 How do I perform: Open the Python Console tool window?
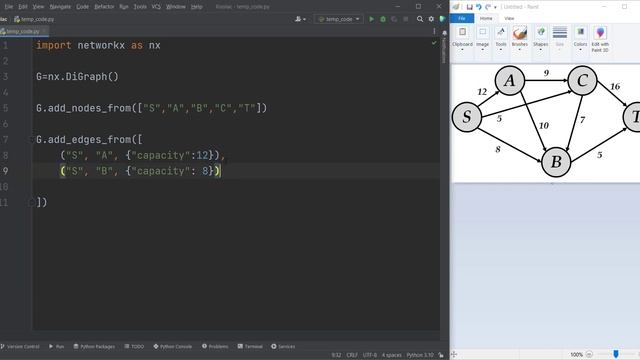pos(173,346)
